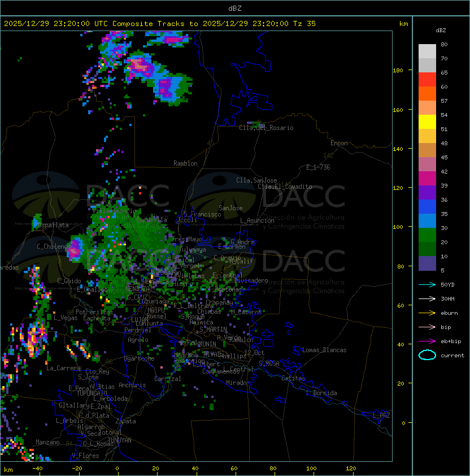Click the 'Clla.SanJose' map label
This screenshot has width=470, height=476.
256,180
